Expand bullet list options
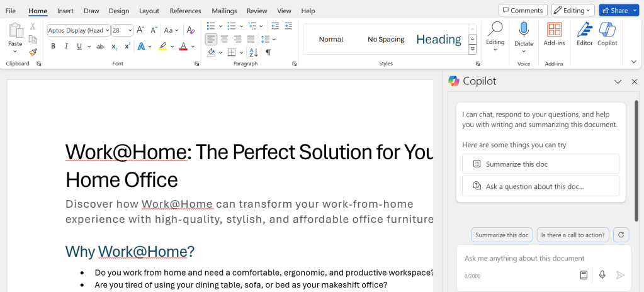 click(220, 26)
